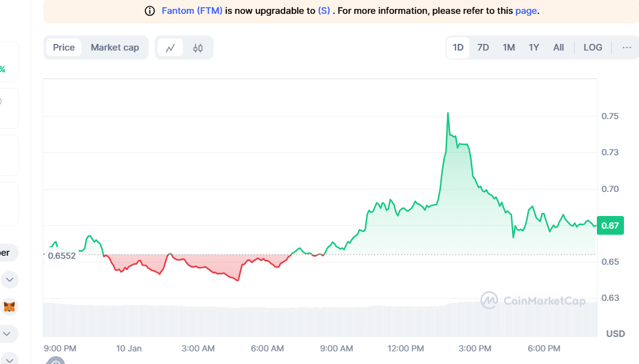Switch chart to candlestick view icon
This screenshot has width=639, height=364.
coord(198,48)
